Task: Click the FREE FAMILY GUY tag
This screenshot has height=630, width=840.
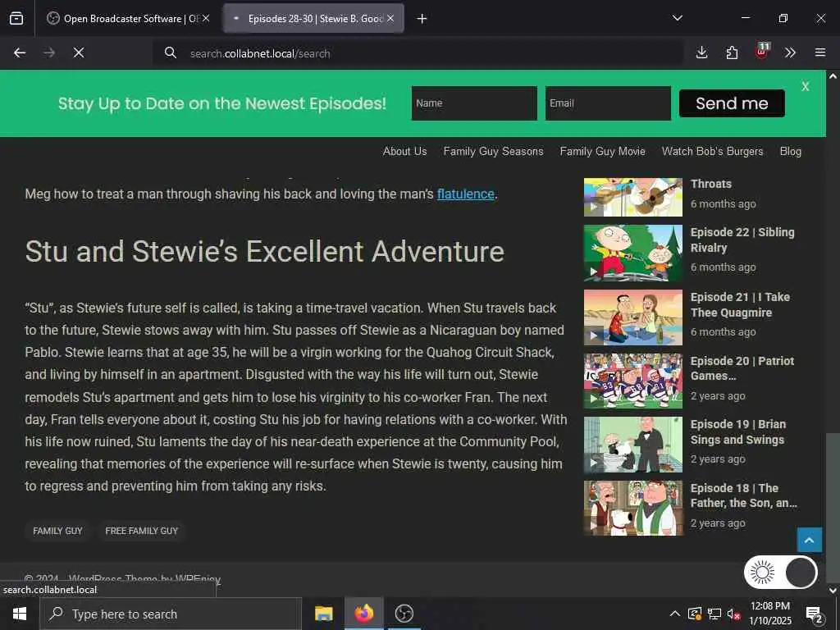Action: [141, 531]
